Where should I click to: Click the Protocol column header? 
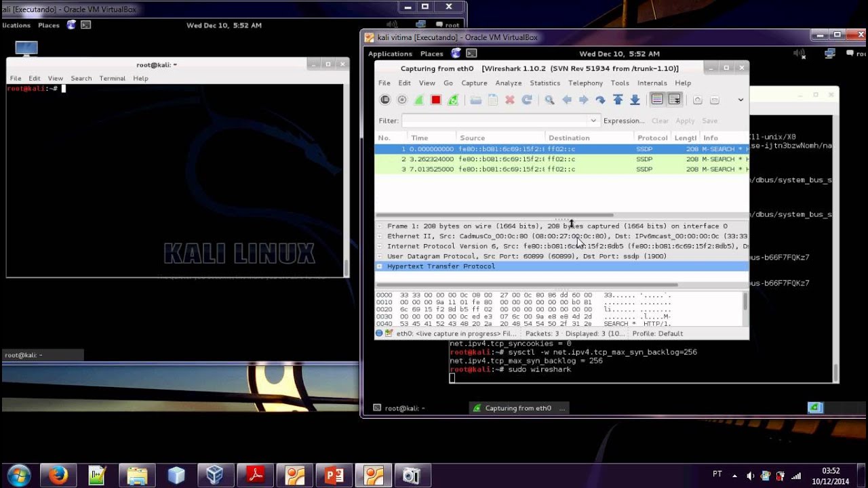[x=652, y=138]
